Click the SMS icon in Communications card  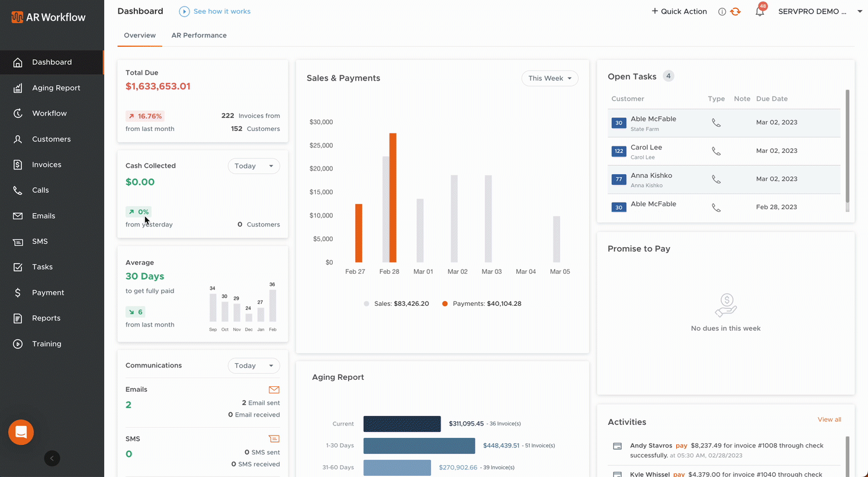274,439
